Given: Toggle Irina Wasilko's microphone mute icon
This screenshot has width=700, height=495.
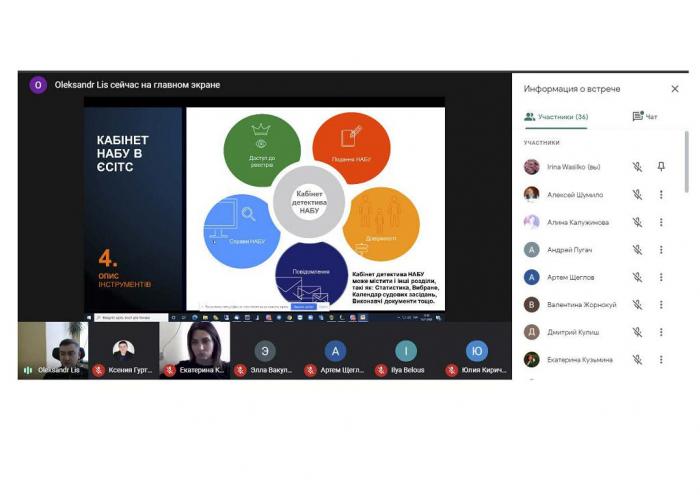Looking at the screenshot, I should pos(637,167).
